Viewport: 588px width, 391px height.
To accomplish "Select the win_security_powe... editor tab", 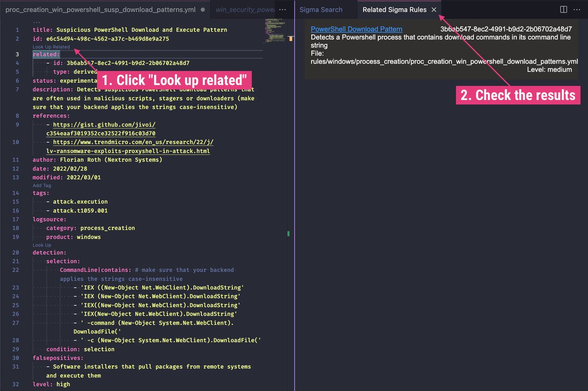I will click(245, 9).
